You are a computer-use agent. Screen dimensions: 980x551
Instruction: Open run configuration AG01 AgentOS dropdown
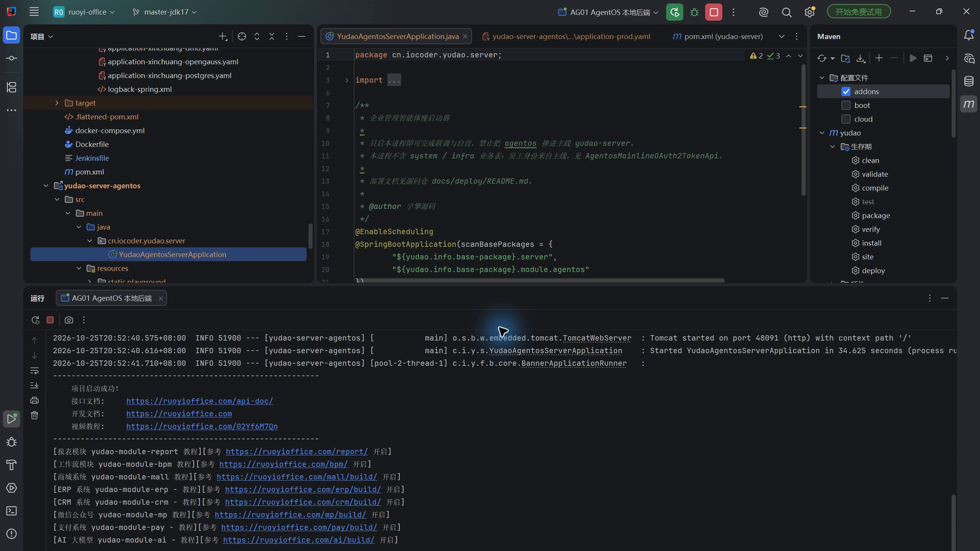click(608, 12)
